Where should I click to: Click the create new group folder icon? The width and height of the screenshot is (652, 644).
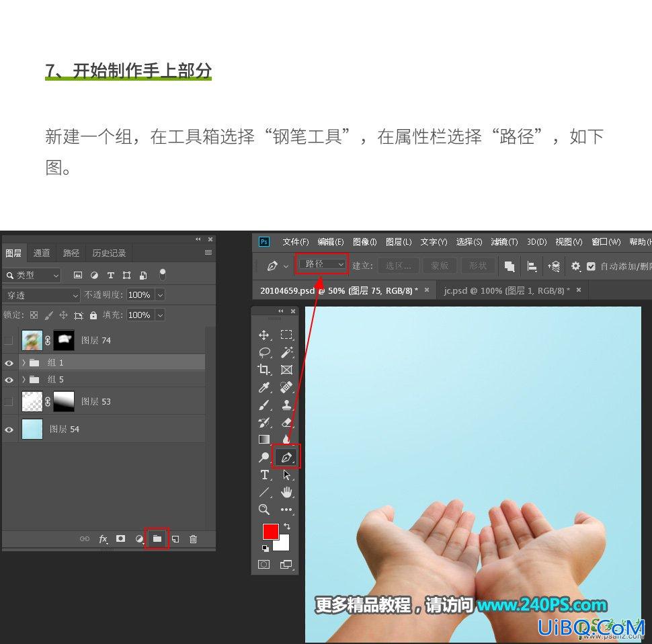[157, 539]
